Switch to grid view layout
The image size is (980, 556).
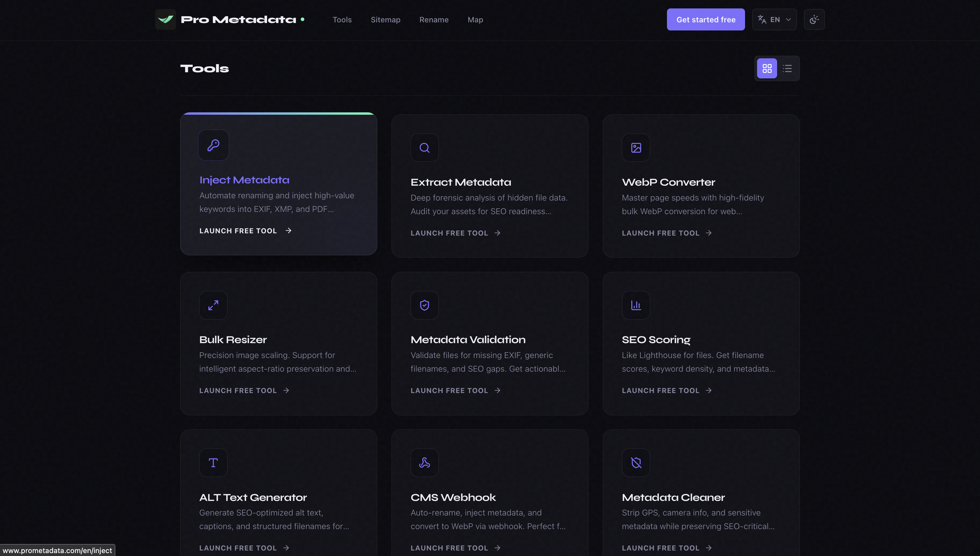pyautogui.click(x=767, y=68)
